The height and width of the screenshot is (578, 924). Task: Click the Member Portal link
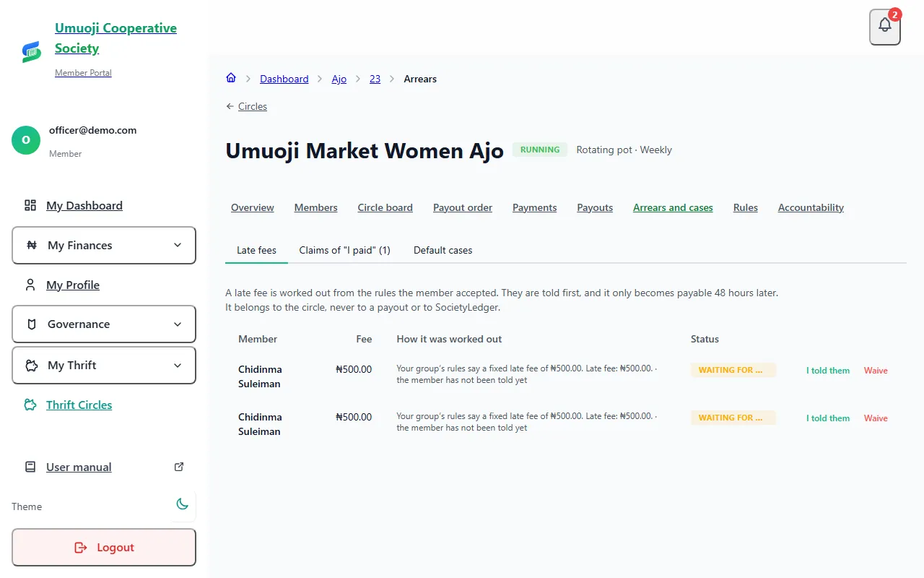point(83,73)
